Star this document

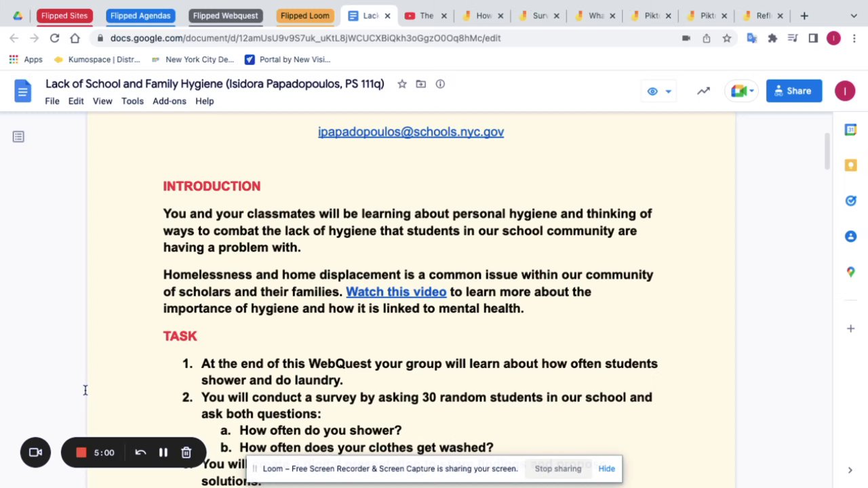402,84
